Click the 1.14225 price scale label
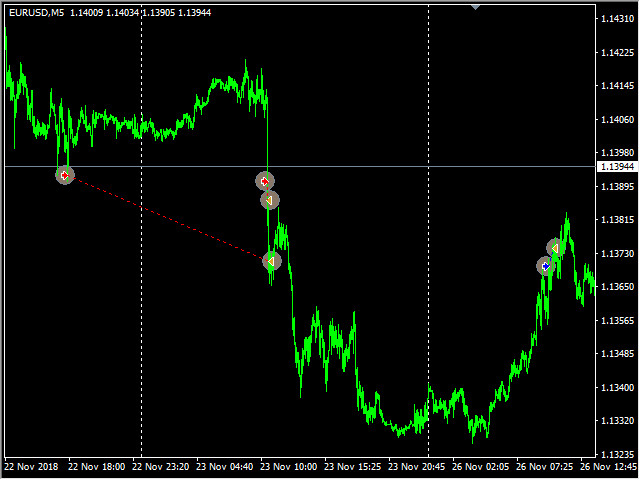 click(618, 52)
